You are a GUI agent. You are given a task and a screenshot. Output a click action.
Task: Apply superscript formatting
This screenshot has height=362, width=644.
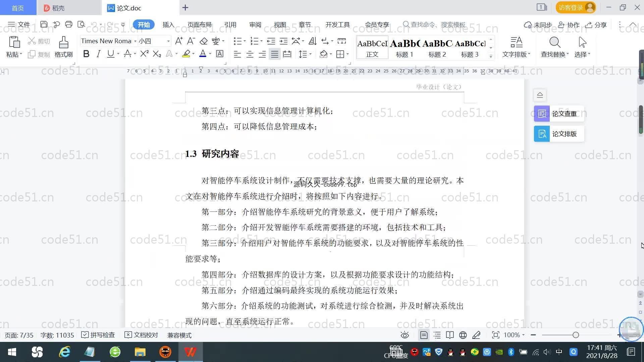(x=145, y=54)
